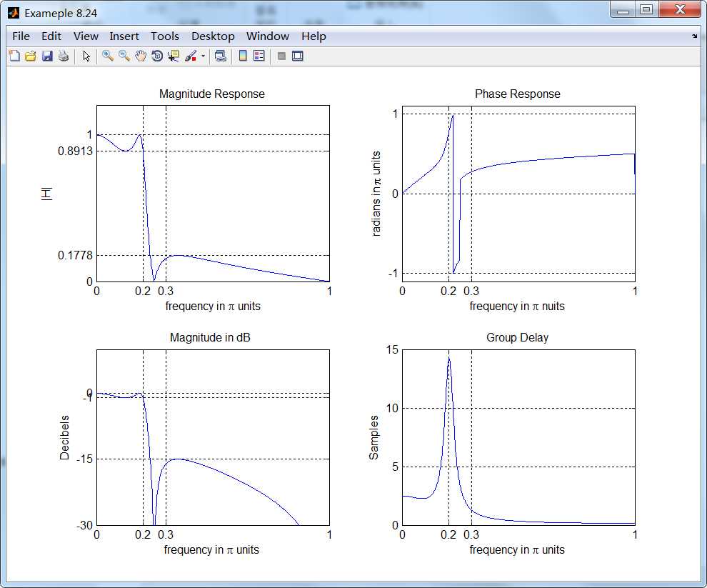Click the 'Magnitude in dB' plot title
The image size is (707, 588).
click(x=210, y=337)
